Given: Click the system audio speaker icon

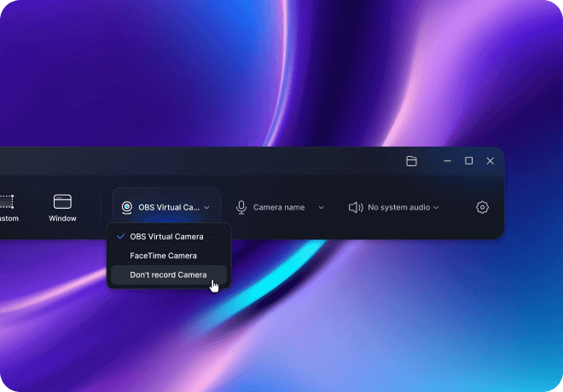Looking at the screenshot, I should coord(356,207).
